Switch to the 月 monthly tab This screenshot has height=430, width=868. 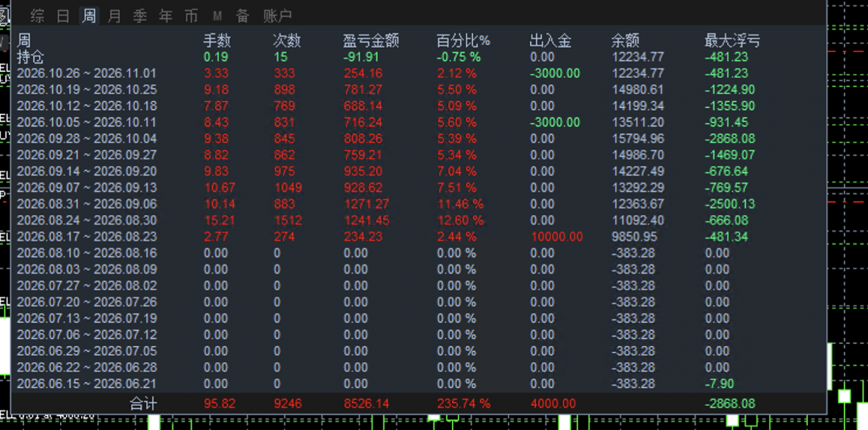point(114,15)
